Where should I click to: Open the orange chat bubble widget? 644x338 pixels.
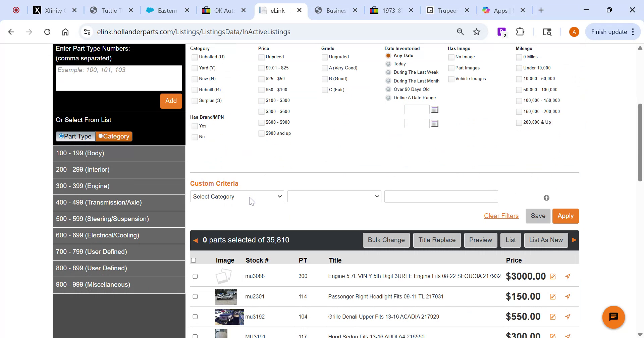[x=613, y=317]
